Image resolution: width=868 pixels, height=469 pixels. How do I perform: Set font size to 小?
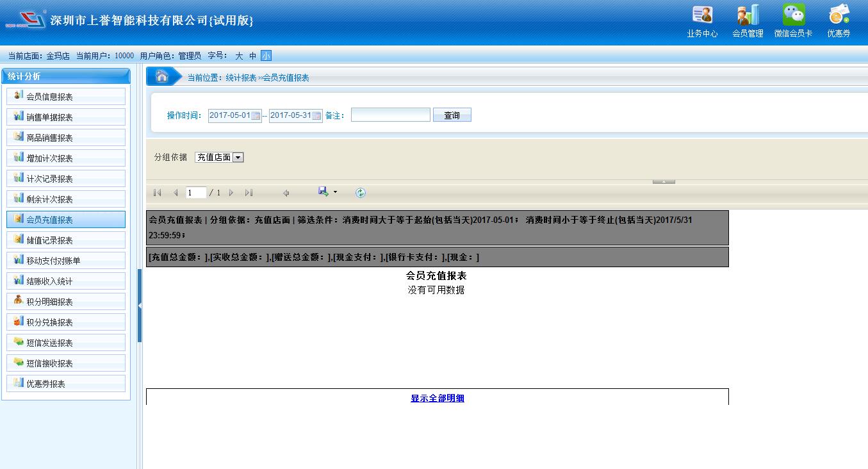point(266,56)
